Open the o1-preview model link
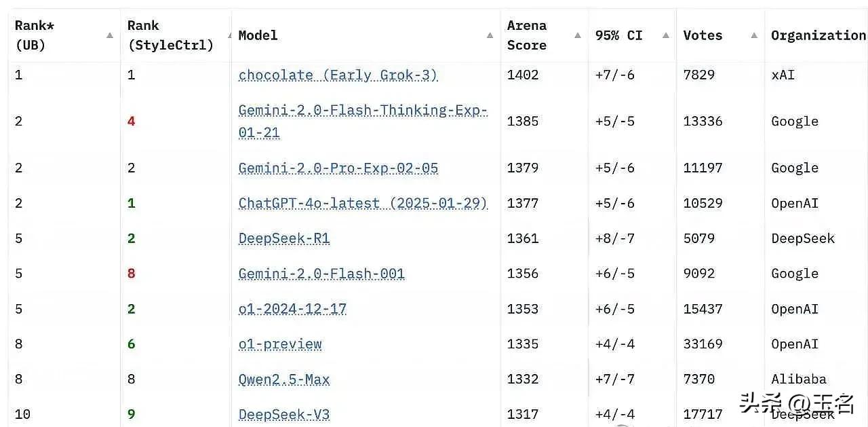This screenshot has height=427, width=868. [x=280, y=344]
